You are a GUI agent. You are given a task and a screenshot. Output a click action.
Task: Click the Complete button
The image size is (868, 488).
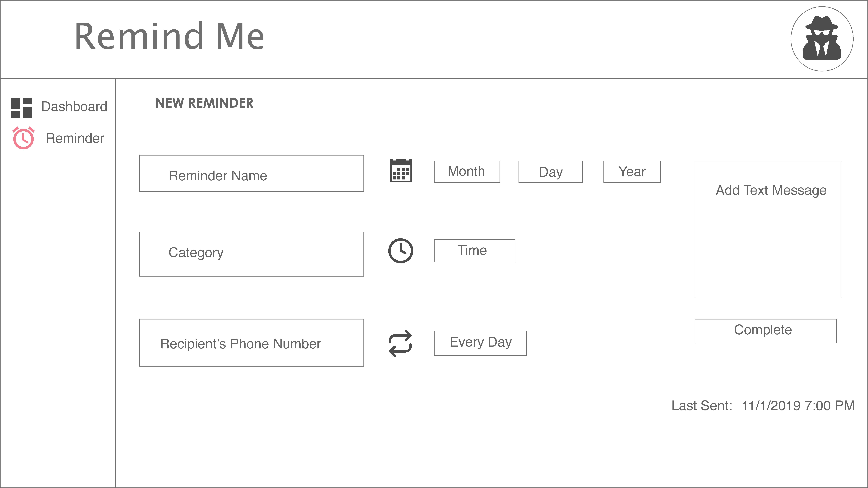(x=766, y=331)
